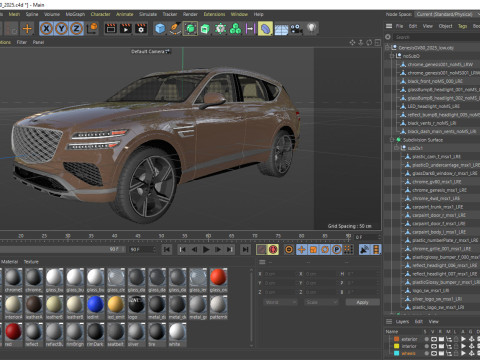This screenshot has width=480, height=360.
Task: Play the animation forward
Action: (x=206, y=249)
